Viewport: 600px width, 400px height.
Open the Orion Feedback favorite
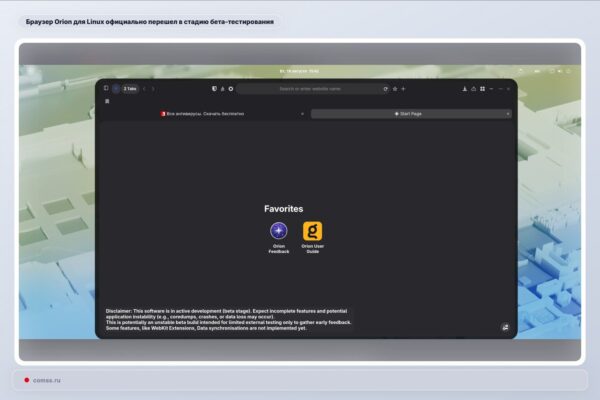point(279,237)
